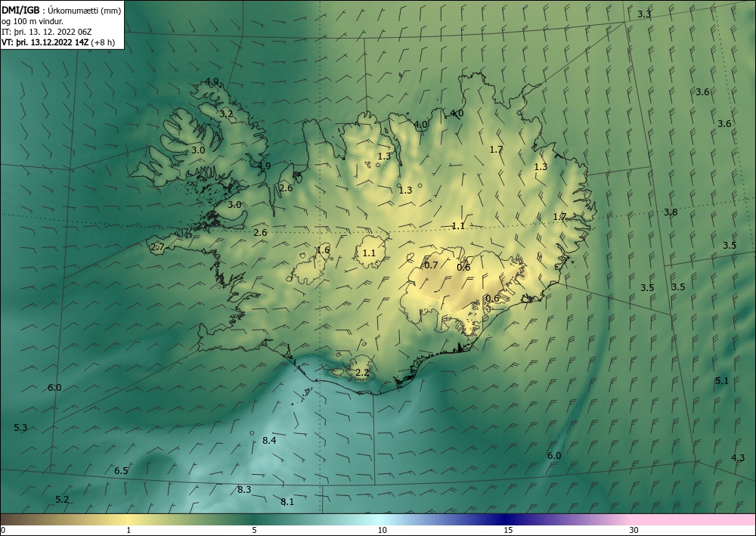Select the 5.1 value near the right edge
Image resolution: width=756 pixels, height=536 pixels.
(722, 381)
